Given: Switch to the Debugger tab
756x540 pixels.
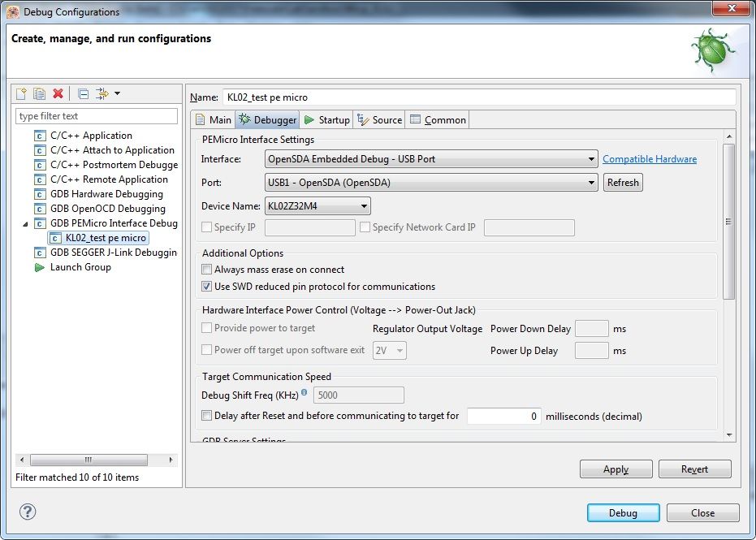Looking at the screenshot, I should [x=268, y=119].
